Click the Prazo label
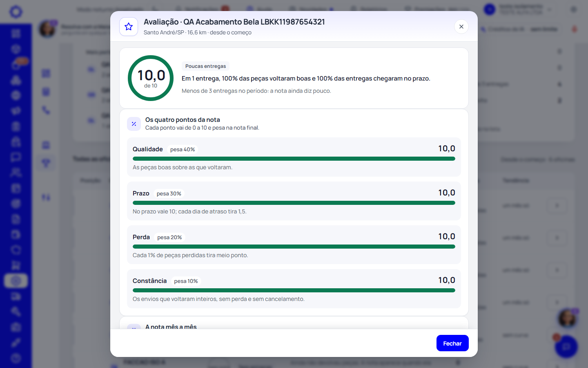 point(141,193)
